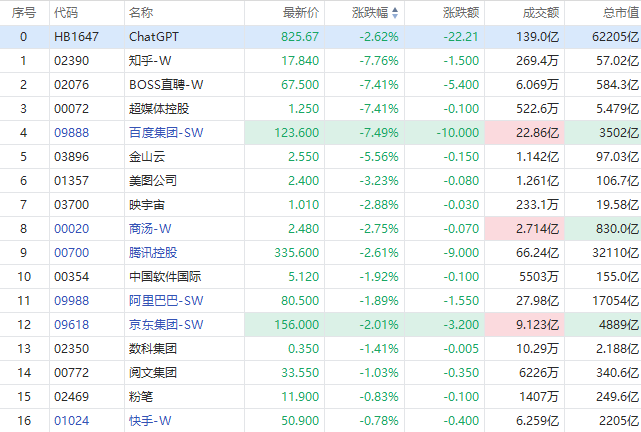Open stock code link 09888
641x432 pixels.
point(70,132)
